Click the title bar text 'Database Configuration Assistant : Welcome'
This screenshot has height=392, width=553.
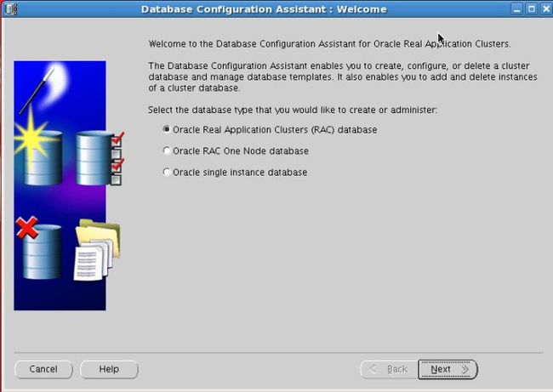point(264,9)
